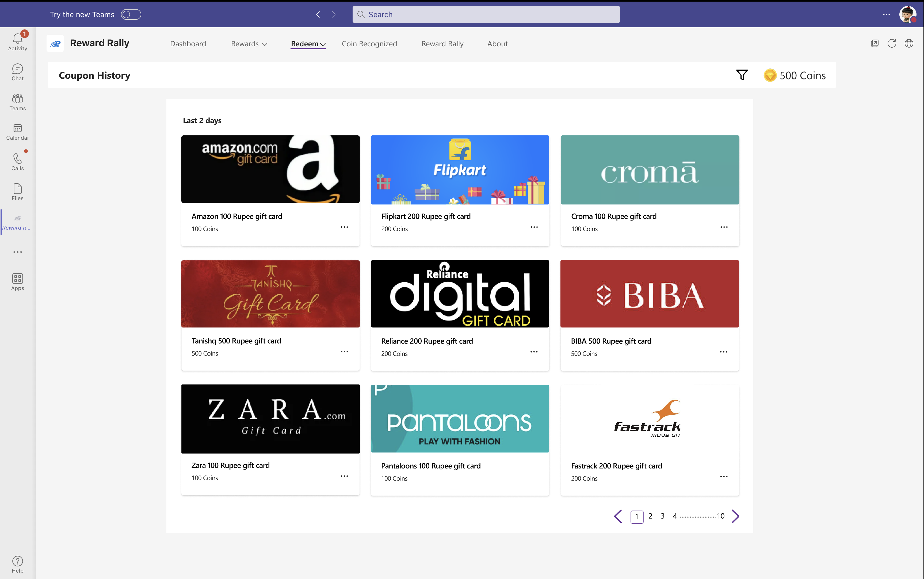
Task: Click the next page arrow
Action: coord(735,516)
